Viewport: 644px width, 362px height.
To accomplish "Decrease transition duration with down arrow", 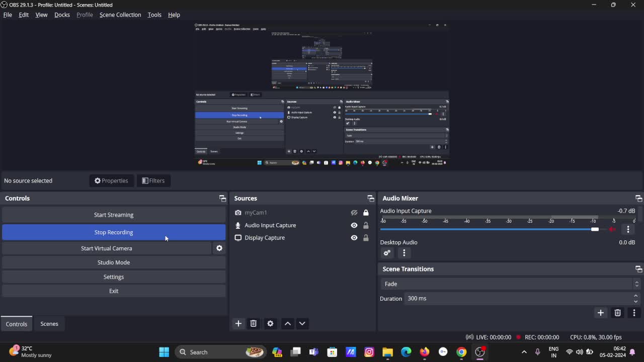I will 636,301.
